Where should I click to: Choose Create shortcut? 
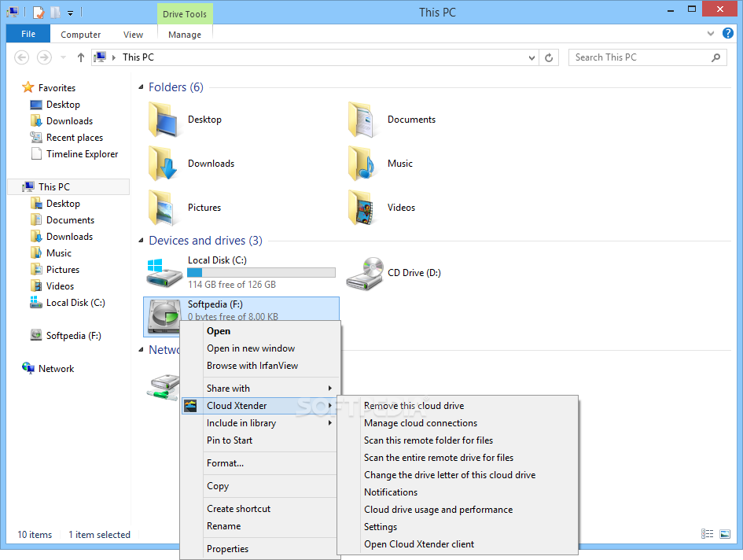tap(260, 509)
